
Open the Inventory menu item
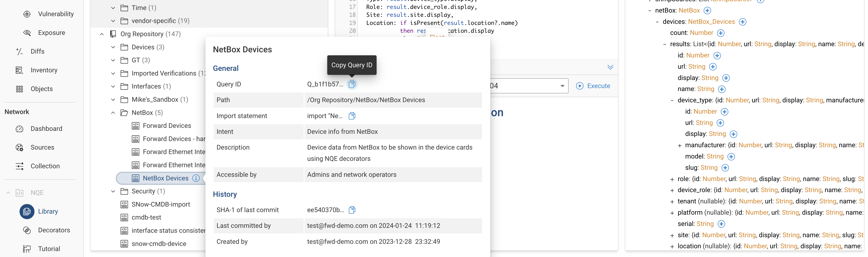coord(44,70)
